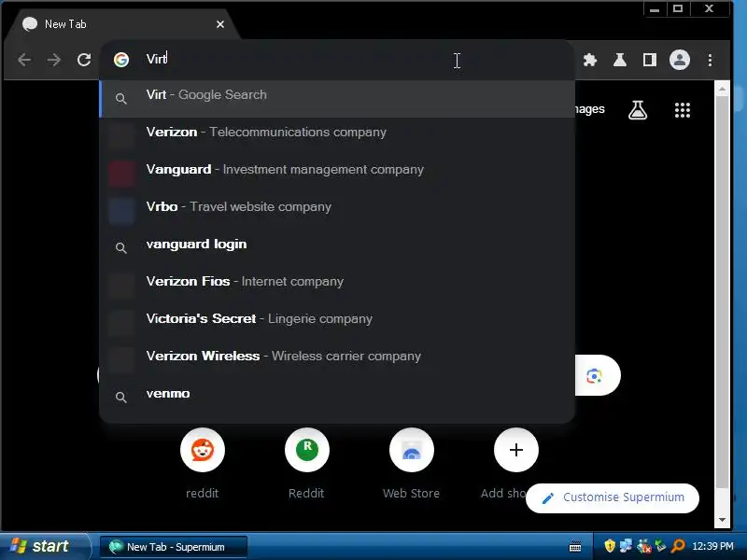Viewport: 747px width, 560px height.
Task: Click New Tab - Supermium taskbar item
Action: (174, 547)
